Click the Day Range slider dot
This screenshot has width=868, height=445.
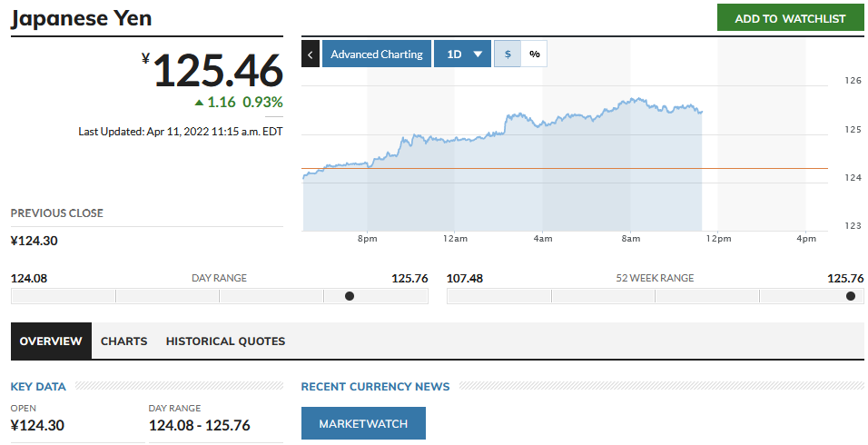[350, 296]
